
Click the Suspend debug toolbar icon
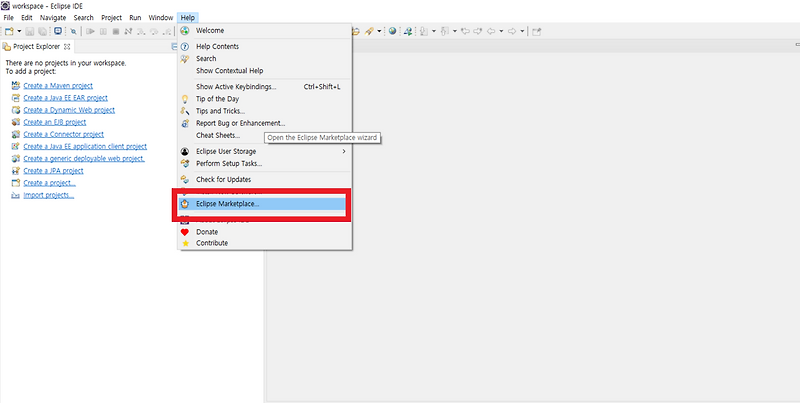(x=103, y=31)
